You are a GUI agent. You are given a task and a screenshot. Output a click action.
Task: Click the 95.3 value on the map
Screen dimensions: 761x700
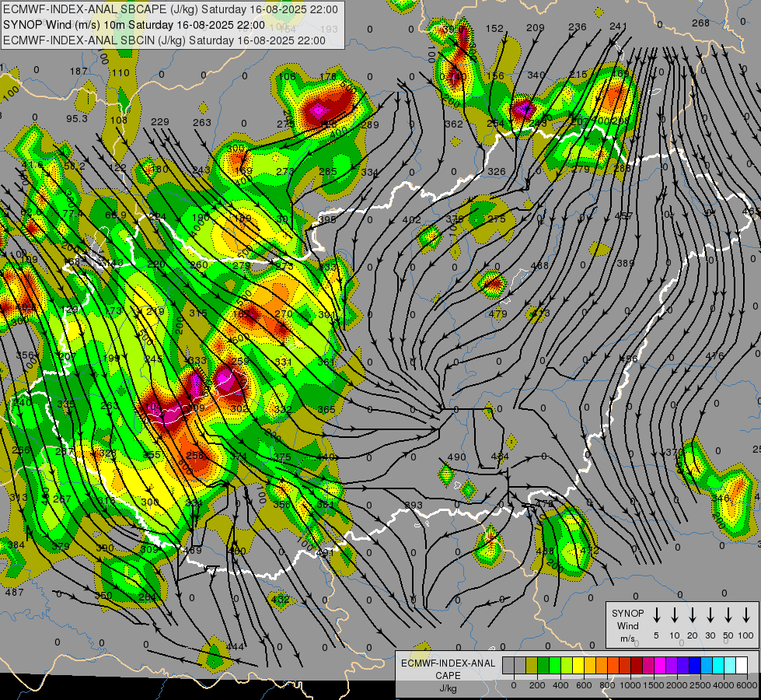pos(77,118)
